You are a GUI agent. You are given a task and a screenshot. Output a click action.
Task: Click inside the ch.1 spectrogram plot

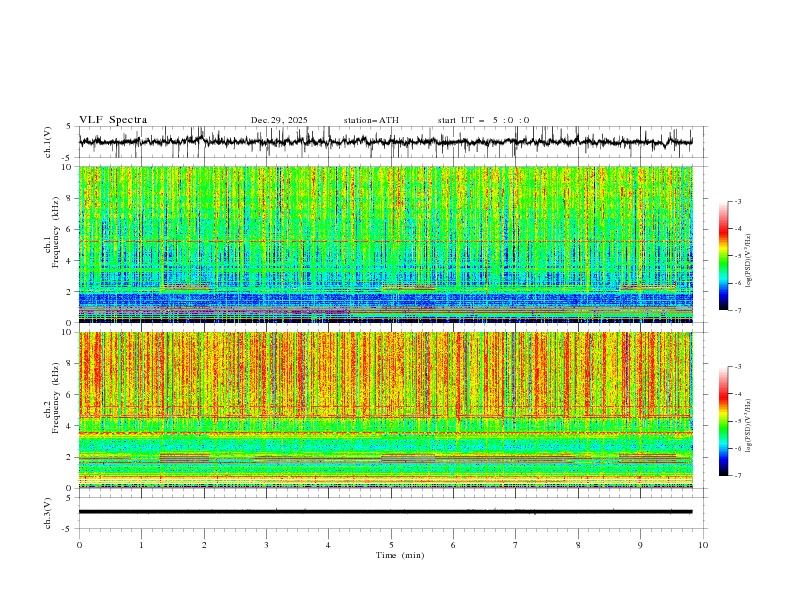(x=390, y=245)
